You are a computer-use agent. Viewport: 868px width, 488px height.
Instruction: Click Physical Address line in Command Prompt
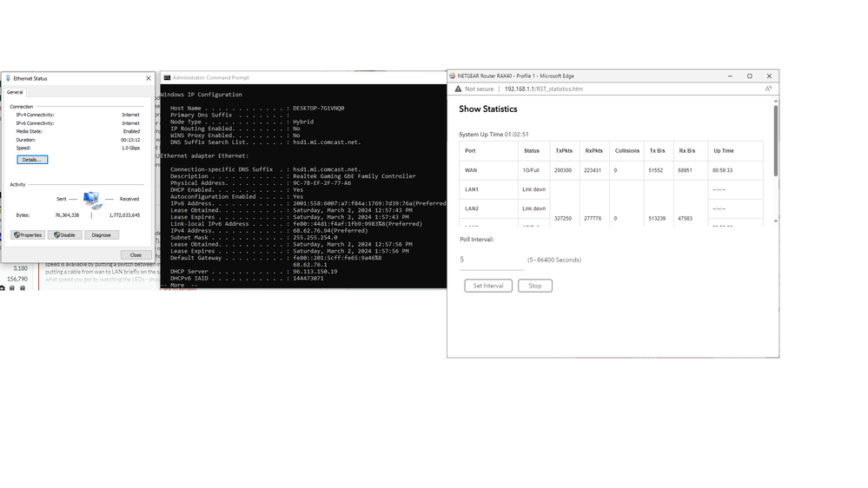pyautogui.click(x=261, y=183)
